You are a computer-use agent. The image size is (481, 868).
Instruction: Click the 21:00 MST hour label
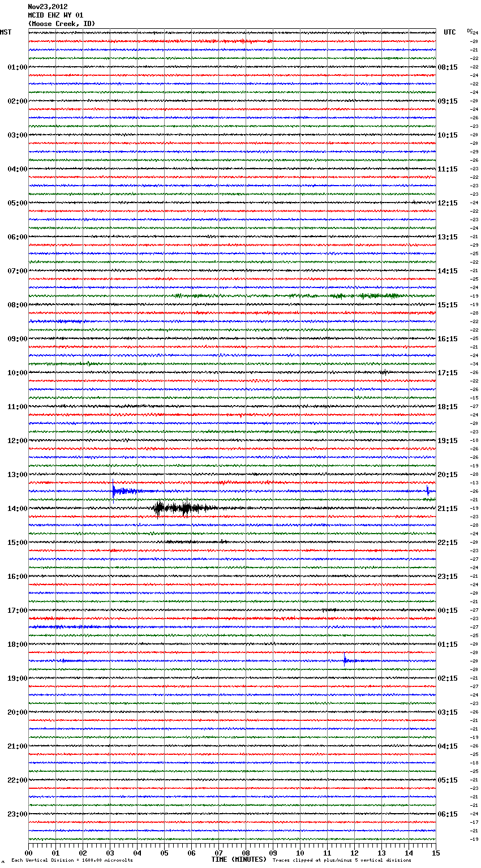click(18, 746)
